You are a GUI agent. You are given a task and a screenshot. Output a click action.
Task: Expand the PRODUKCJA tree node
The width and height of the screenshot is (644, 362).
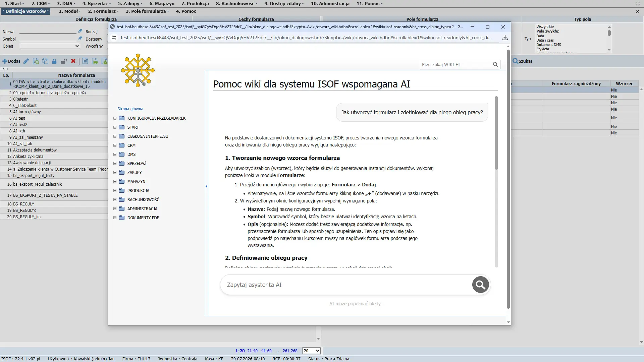tap(115, 190)
